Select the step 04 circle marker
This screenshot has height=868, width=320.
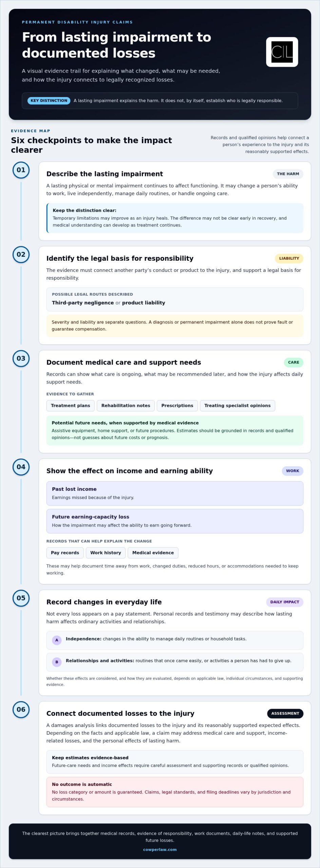coord(21,467)
